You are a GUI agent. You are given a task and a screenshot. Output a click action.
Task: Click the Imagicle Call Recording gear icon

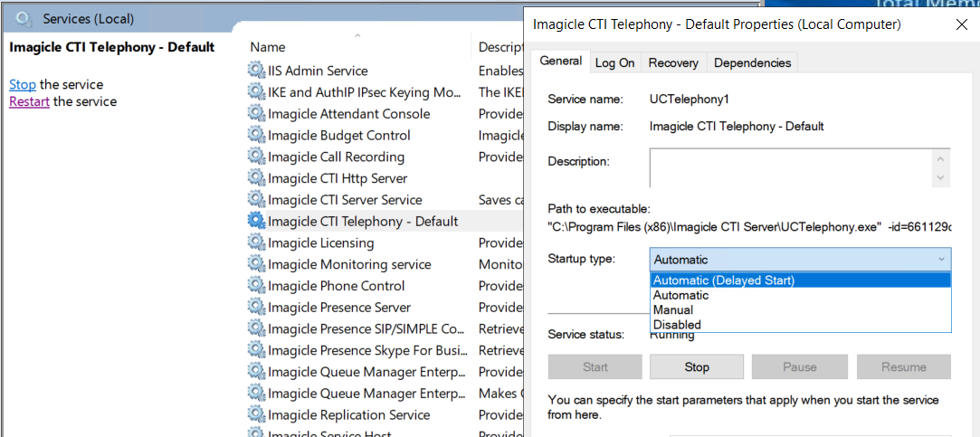pos(257,157)
